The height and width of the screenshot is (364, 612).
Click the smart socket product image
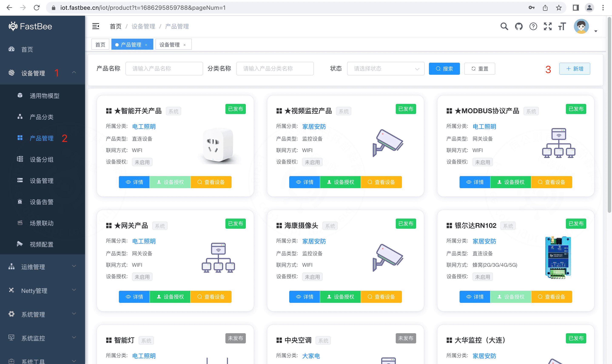pyautogui.click(x=218, y=145)
